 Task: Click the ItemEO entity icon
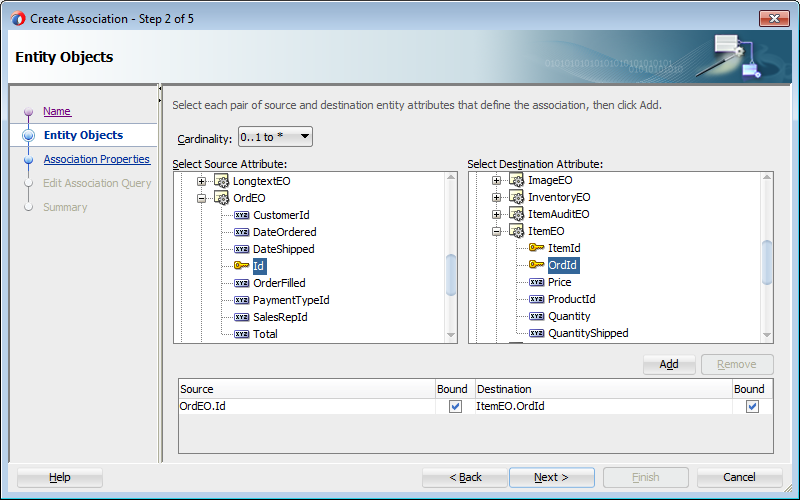[516, 231]
